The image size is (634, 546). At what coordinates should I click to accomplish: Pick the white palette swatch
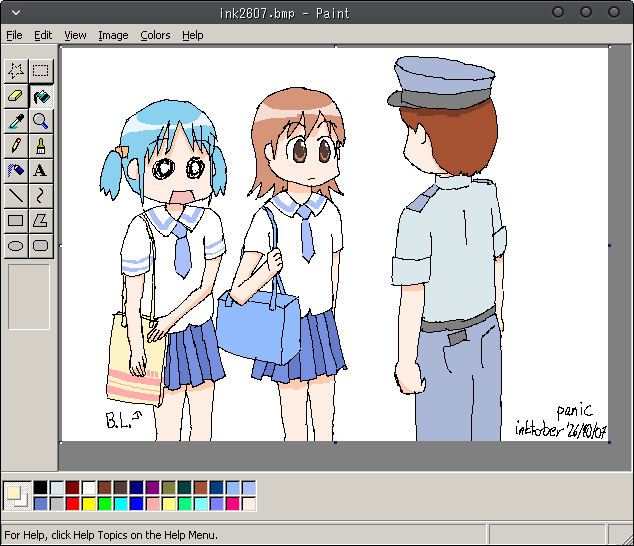[89, 487]
